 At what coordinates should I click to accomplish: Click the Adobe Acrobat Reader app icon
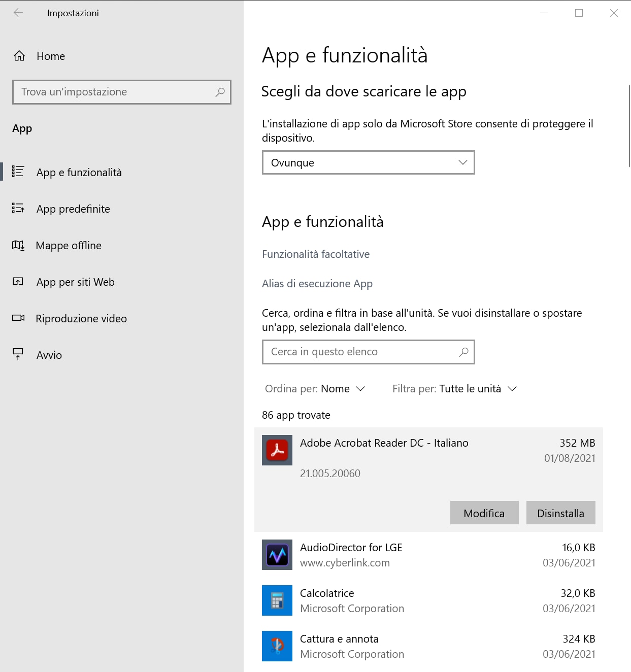pos(277,450)
